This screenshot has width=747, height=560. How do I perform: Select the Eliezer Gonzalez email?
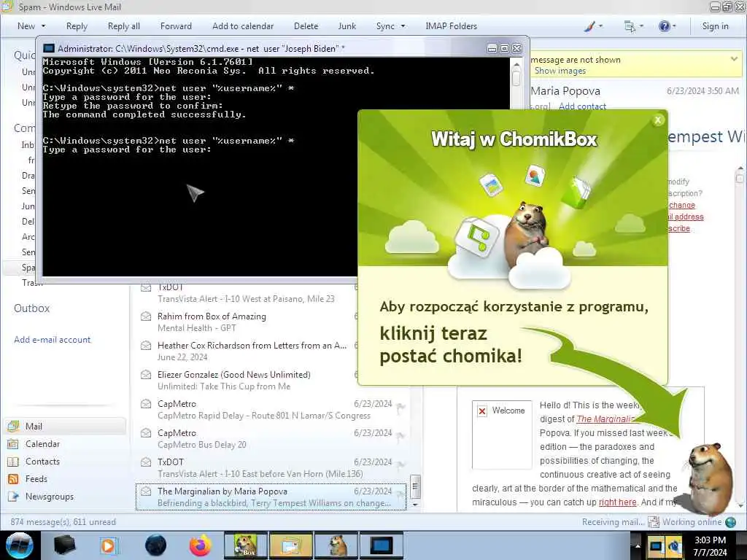(x=248, y=380)
